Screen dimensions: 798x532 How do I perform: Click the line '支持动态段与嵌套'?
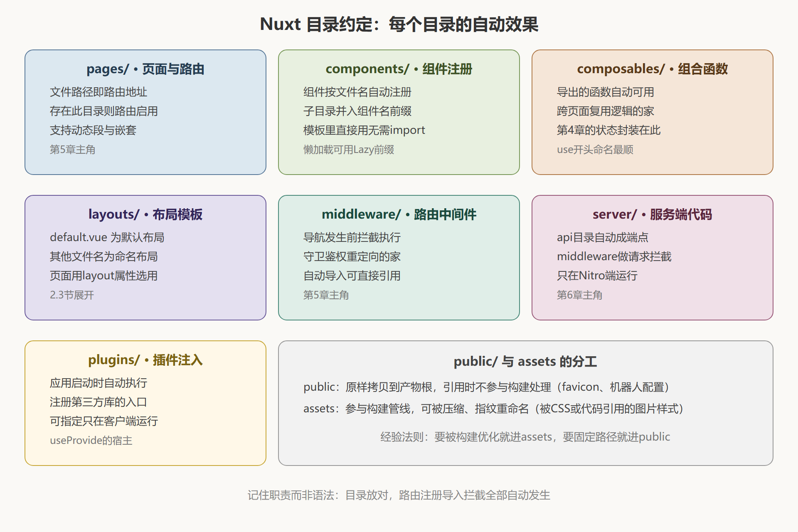tap(93, 130)
